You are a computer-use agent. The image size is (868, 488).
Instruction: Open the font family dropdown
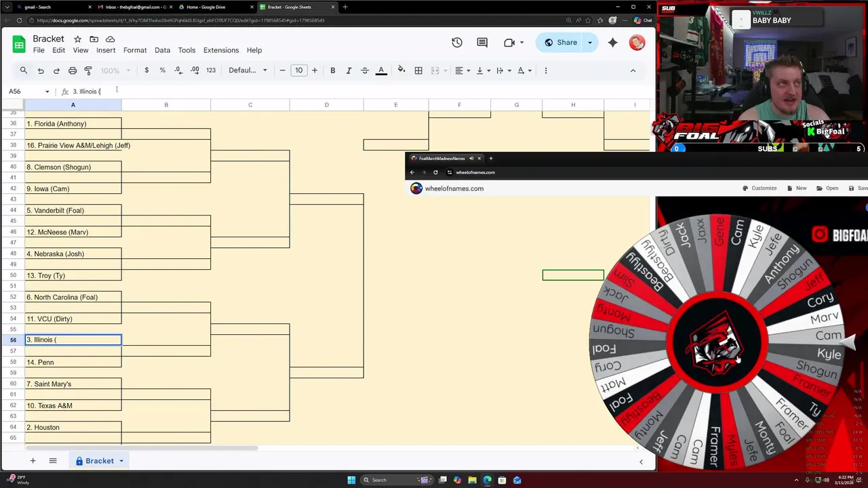(248, 70)
